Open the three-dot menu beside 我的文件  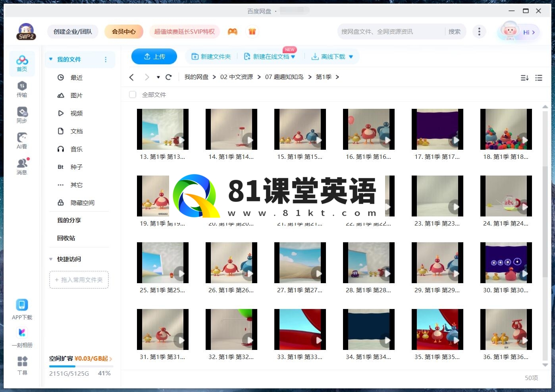[106, 60]
